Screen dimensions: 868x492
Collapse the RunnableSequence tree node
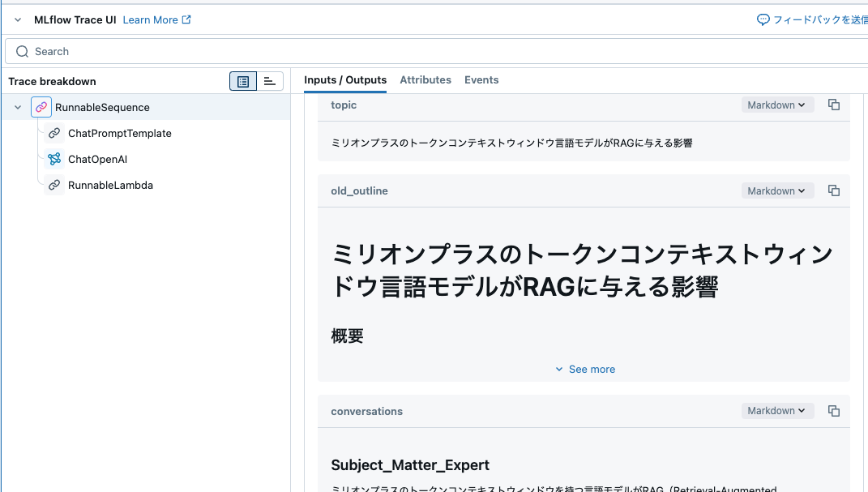(17, 106)
